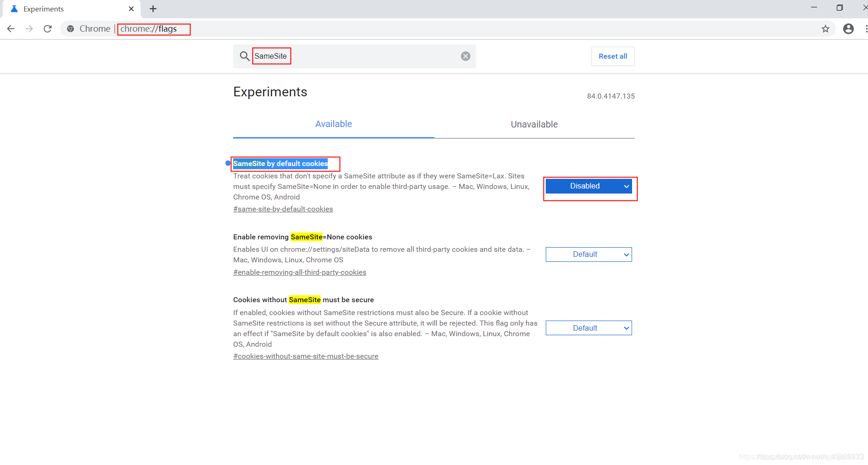Click the 'Enable removing SameSite=None cookies' heading
868x465 pixels.
pos(302,237)
